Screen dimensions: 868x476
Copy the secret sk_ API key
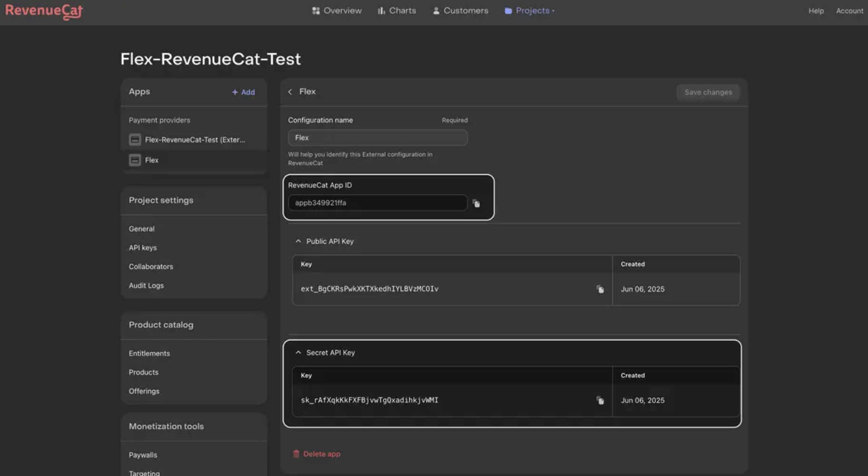[x=600, y=400]
